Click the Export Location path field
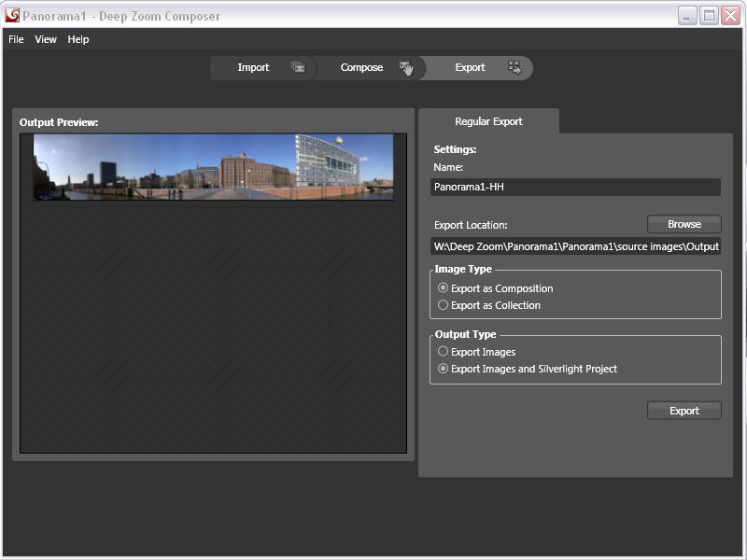Screen dimensions: 747x560 [576, 246]
